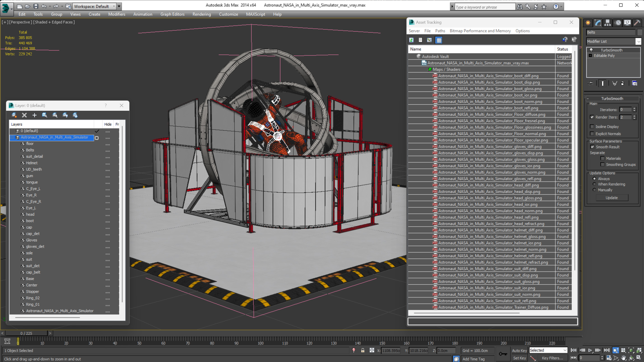The image size is (644, 362).
Task: Open the Utilities command panel tab
Action: point(637,23)
